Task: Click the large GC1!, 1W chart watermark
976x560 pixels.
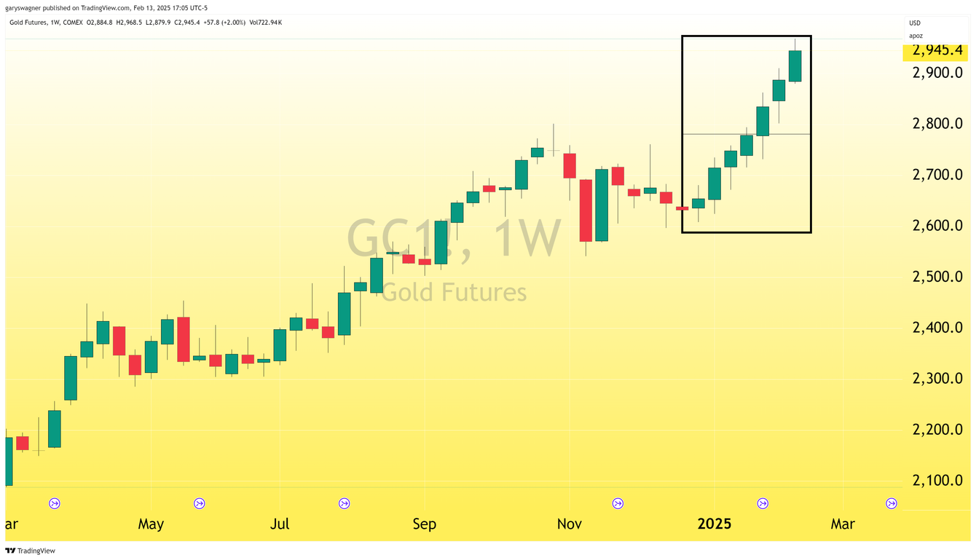Action: click(453, 239)
